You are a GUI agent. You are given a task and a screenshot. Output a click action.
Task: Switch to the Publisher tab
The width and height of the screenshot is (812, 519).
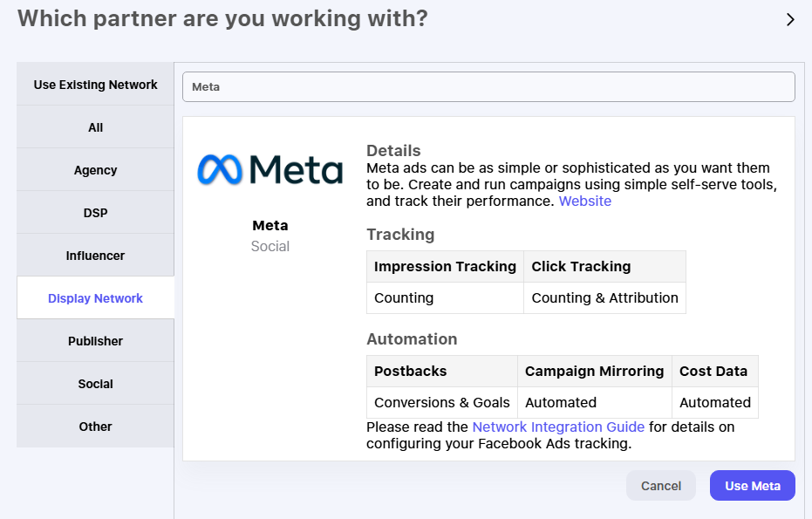point(95,341)
